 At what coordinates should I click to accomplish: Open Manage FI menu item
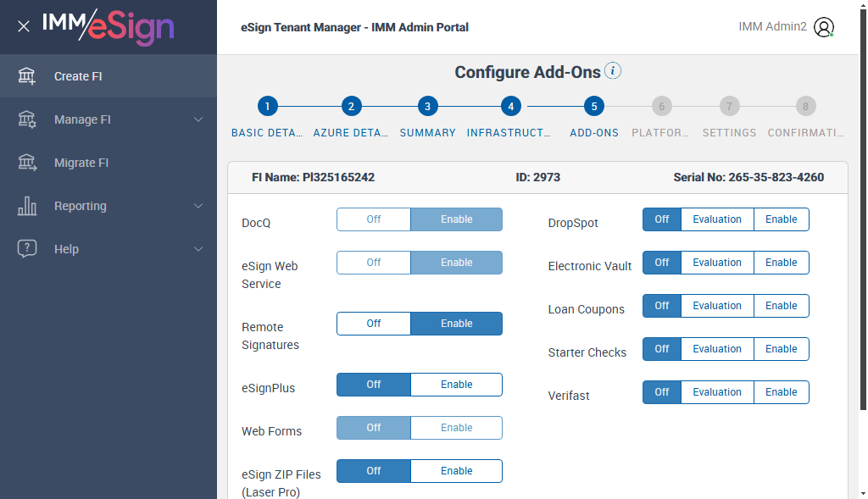108,119
